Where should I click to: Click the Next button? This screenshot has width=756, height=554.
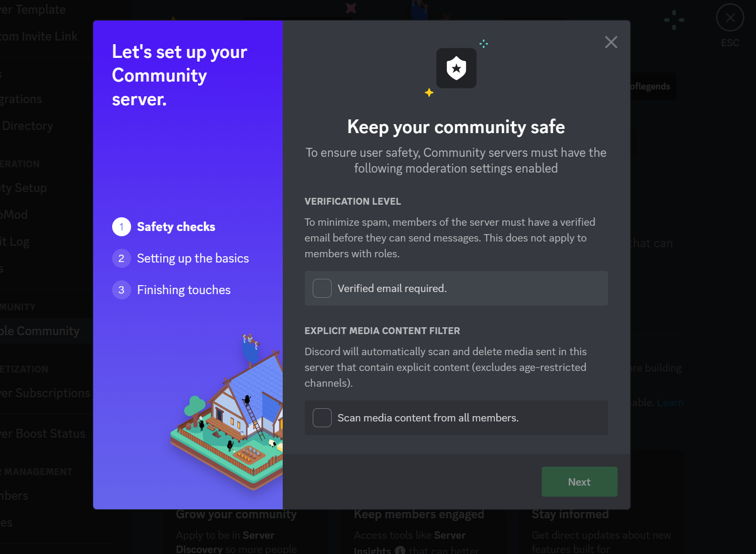tap(579, 481)
